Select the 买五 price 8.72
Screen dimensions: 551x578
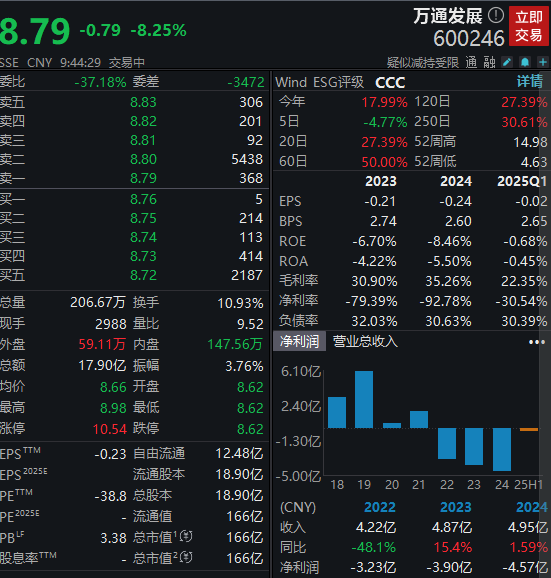pos(143,275)
